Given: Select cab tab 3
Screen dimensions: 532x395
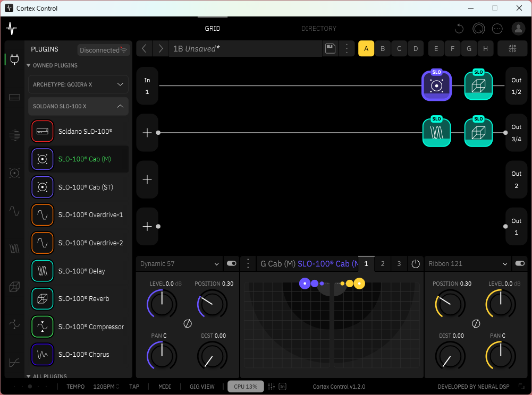Looking at the screenshot, I should tap(399, 264).
